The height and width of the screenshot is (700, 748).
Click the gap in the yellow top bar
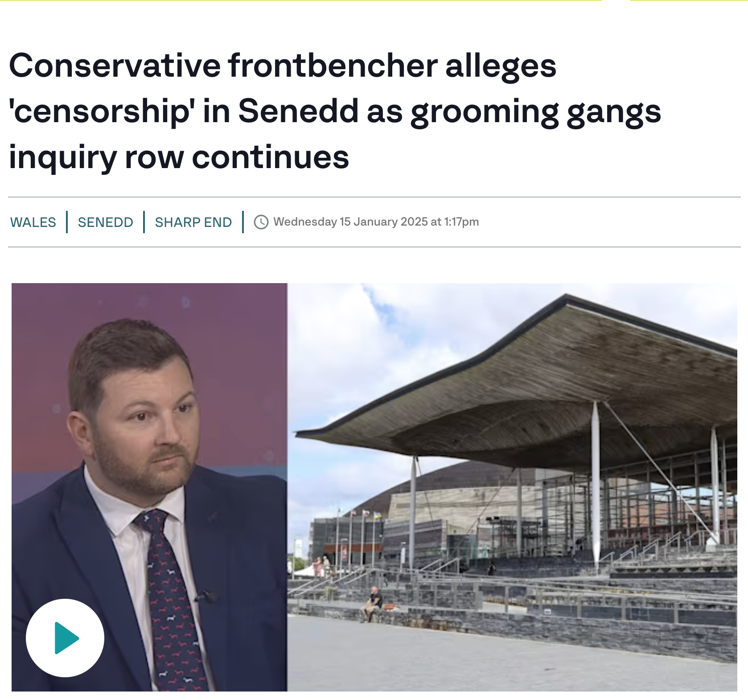pos(616,0)
